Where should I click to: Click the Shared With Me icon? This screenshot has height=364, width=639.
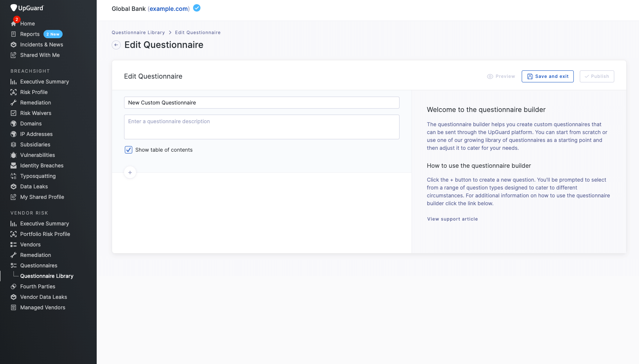(x=13, y=55)
